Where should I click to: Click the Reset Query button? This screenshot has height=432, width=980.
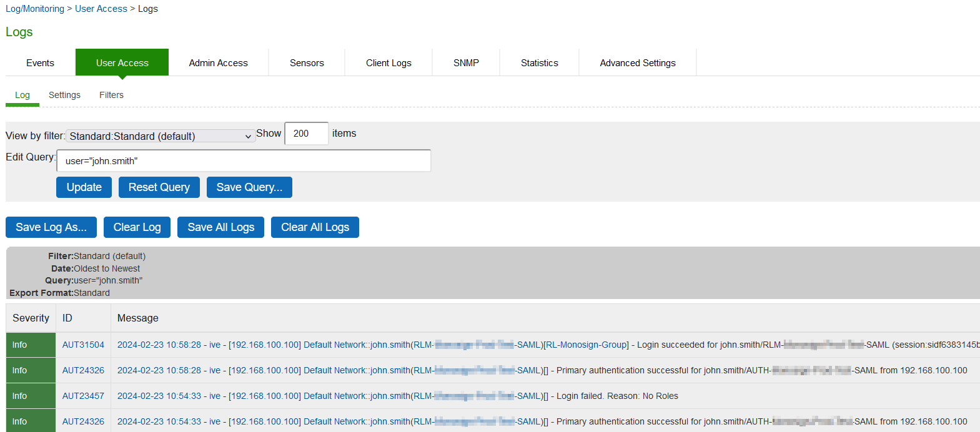click(x=159, y=187)
